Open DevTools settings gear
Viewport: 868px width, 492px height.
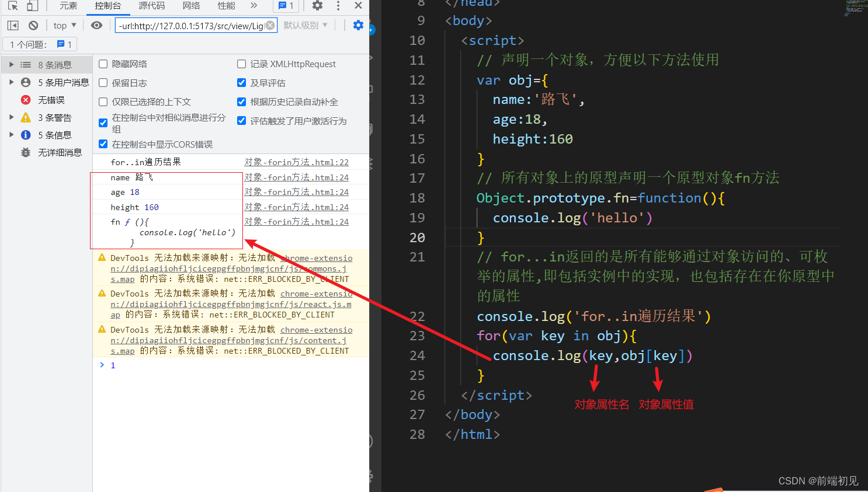(317, 5)
